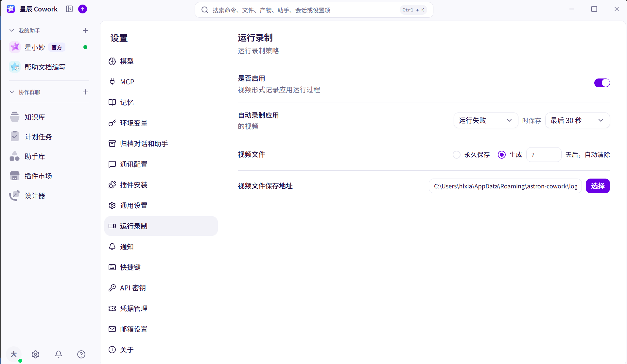Open 凭据管理 settings

point(161,308)
